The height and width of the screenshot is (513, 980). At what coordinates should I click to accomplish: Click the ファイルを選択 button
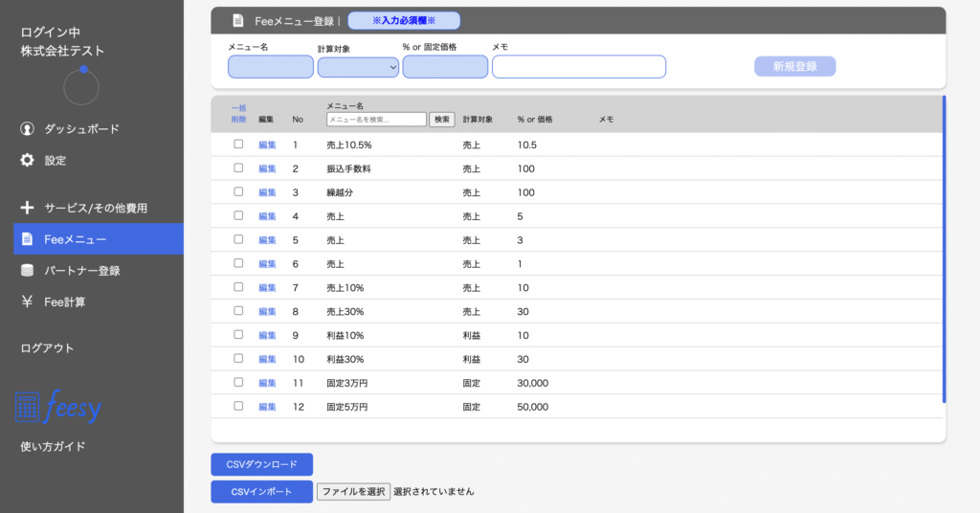coord(354,492)
